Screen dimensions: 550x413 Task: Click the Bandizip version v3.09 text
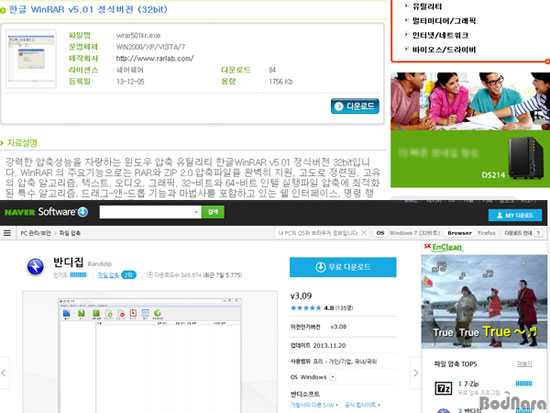301,296
